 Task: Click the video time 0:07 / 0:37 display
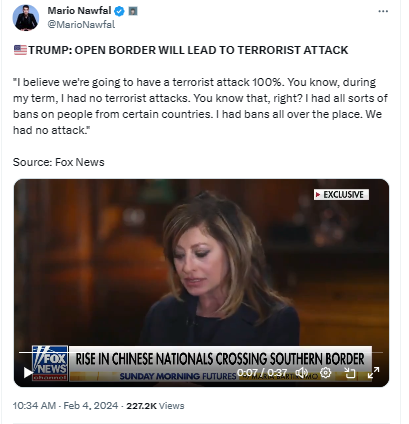[262, 372]
